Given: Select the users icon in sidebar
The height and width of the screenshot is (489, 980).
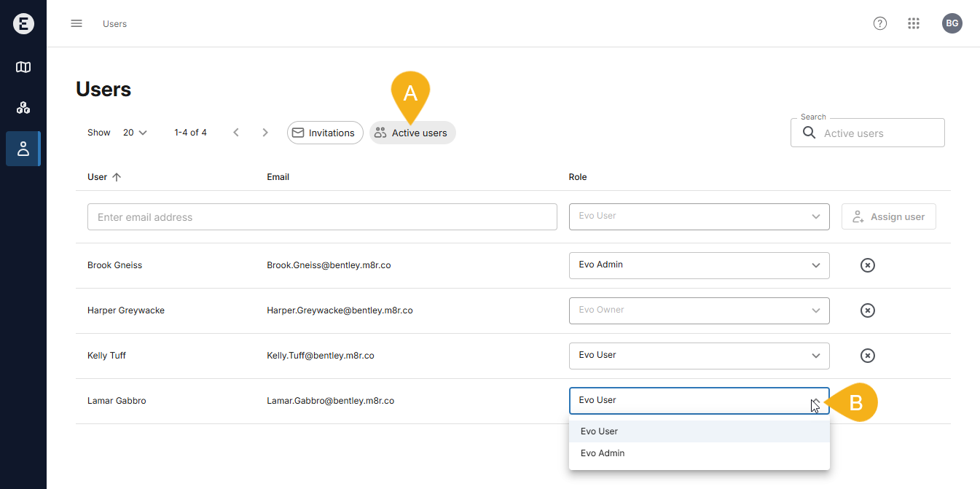Looking at the screenshot, I should click(x=23, y=149).
